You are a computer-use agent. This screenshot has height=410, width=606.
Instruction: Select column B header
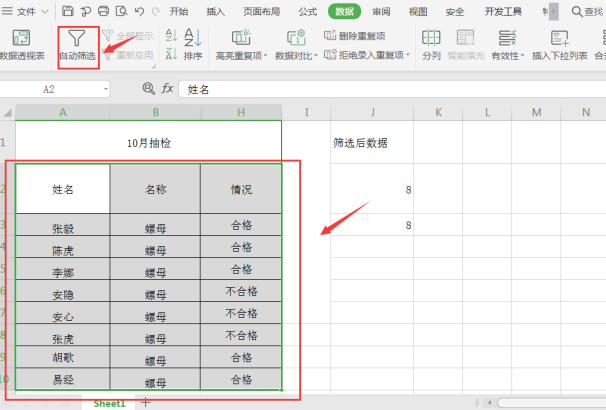pos(155,112)
